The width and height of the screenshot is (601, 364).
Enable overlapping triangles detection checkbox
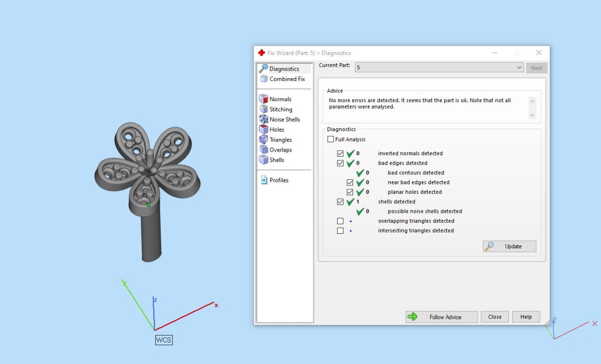[341, 221]
